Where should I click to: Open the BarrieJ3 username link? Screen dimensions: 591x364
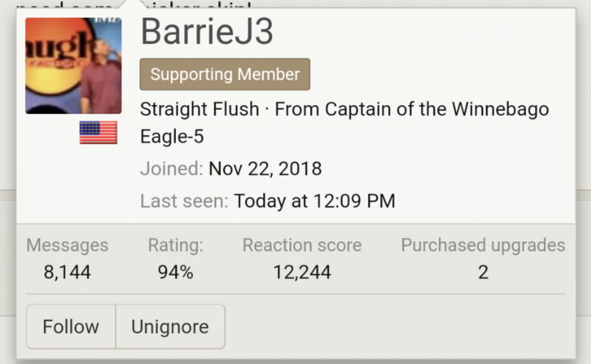207,33
